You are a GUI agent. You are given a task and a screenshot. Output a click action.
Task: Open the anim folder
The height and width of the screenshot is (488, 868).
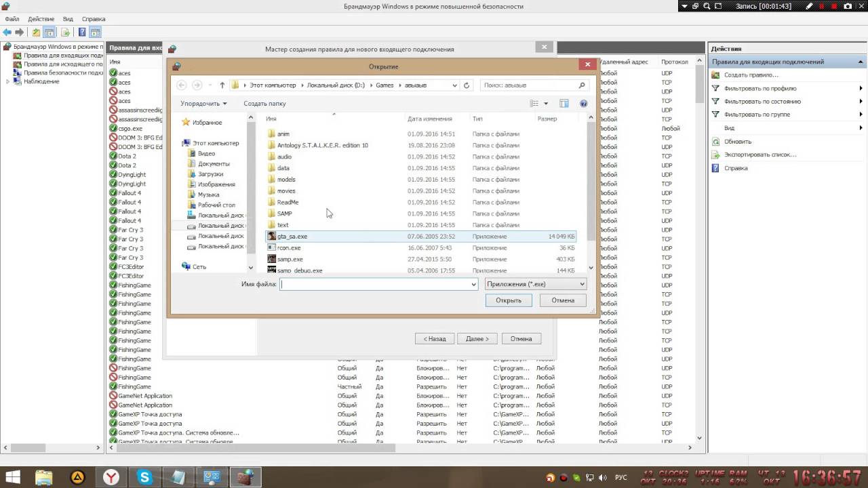coord(283,134)
